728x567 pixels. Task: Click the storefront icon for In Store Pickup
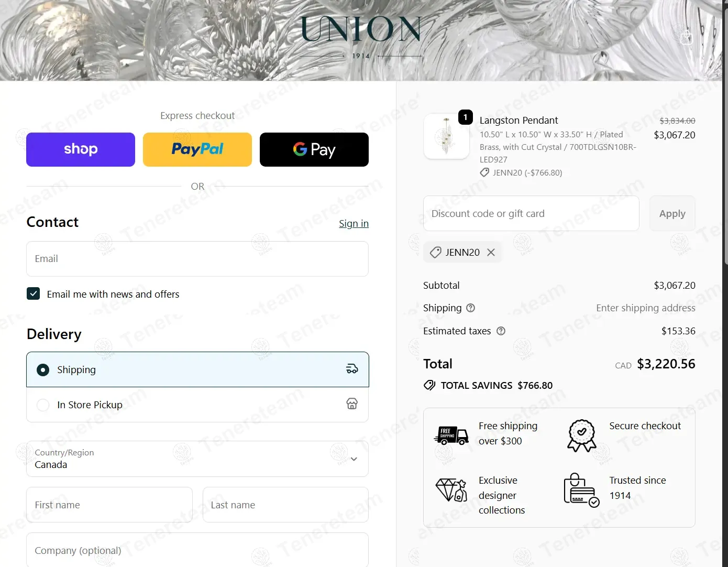(352, 404)
